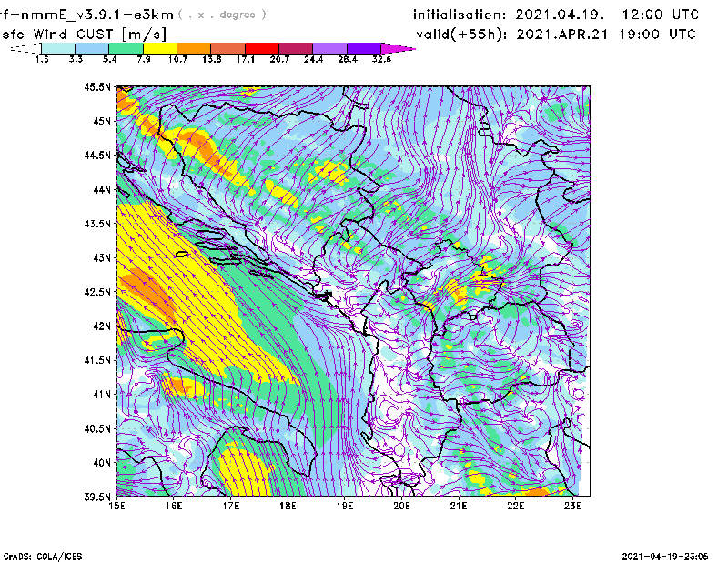Click the 43N latitude label

click(102, 257)
